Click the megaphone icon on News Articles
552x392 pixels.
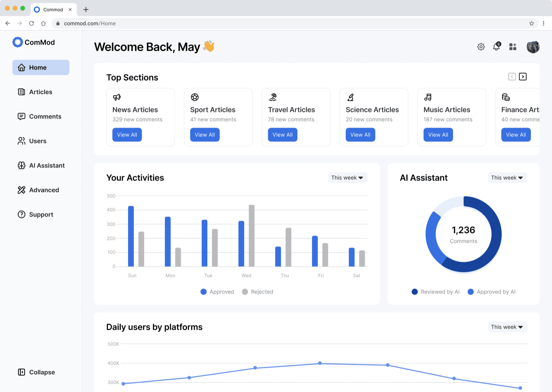117,97
